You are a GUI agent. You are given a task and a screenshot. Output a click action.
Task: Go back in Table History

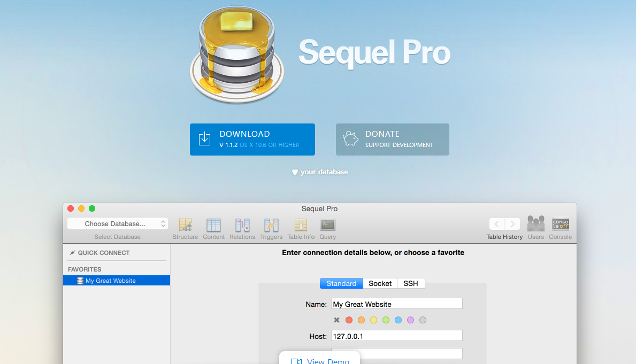[x=497, y=224]
